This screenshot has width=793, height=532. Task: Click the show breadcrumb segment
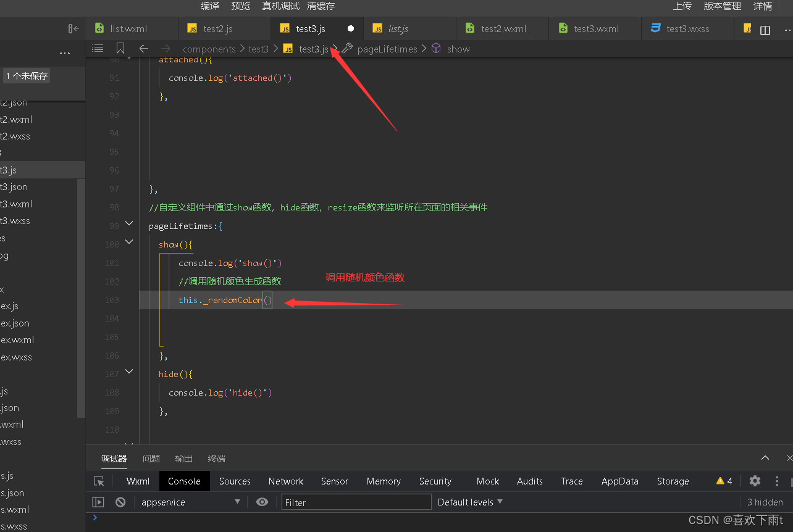click(x=458, y=49)
